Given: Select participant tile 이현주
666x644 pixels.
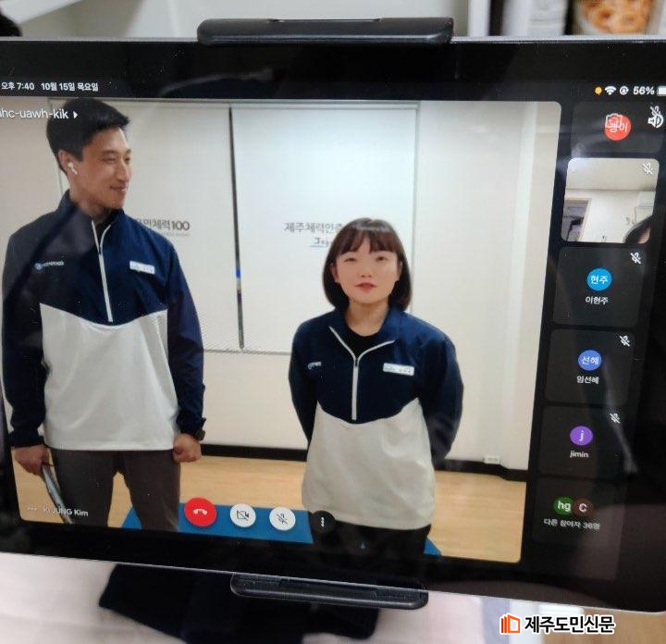Looking at the screenshot, I should click(x=599, y=287).
